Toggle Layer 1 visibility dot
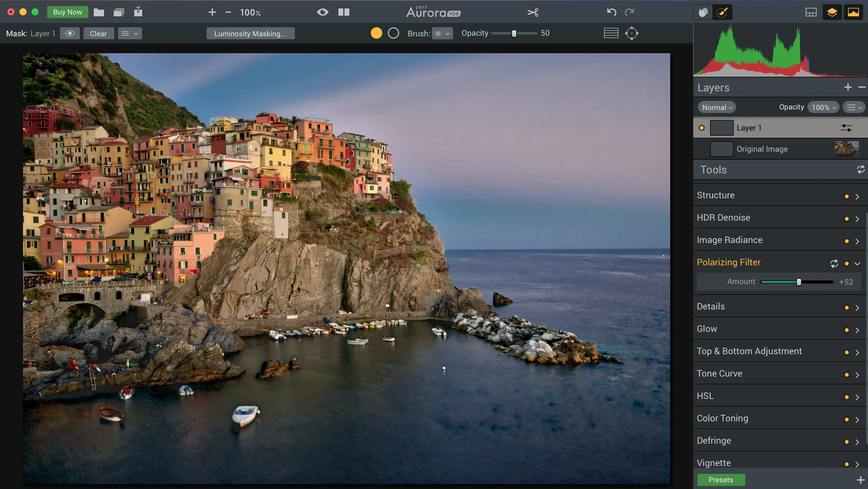Screen dimensions: 868x489 pyautogui.click(x=701, y=128)
